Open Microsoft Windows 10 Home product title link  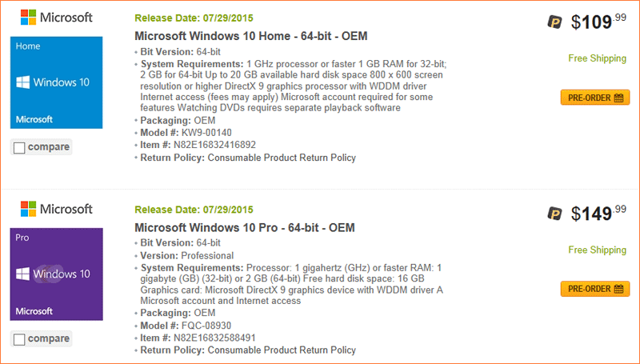pos(251,36)
